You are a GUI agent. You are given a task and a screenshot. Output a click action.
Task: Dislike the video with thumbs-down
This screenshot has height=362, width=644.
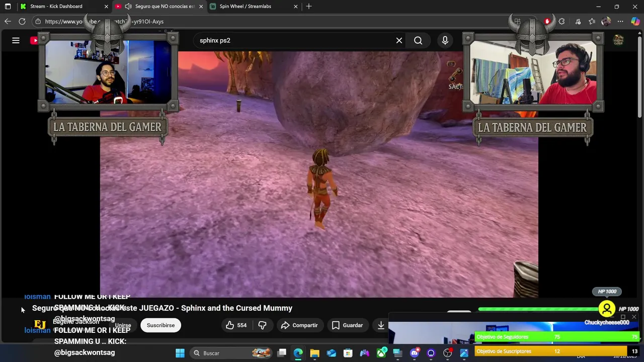point(262,325)
